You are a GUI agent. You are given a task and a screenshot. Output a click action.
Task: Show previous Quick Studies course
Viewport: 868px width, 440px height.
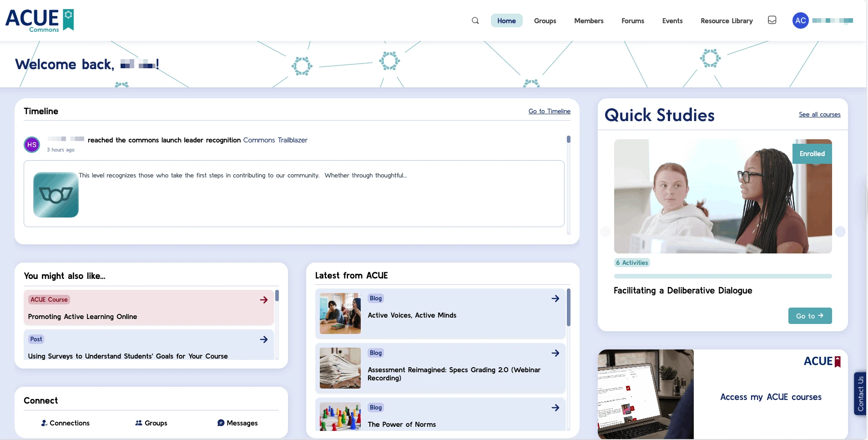pyautogui.click(x=606, y=232)
